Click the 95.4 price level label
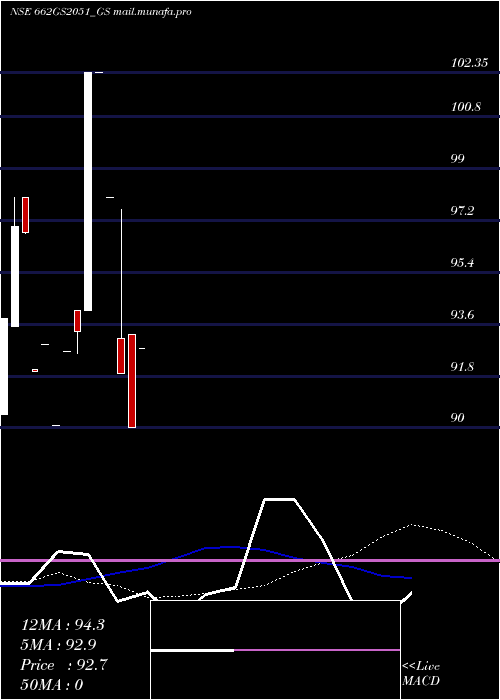Viewport: 500px width, 700px height. [462, 263]
